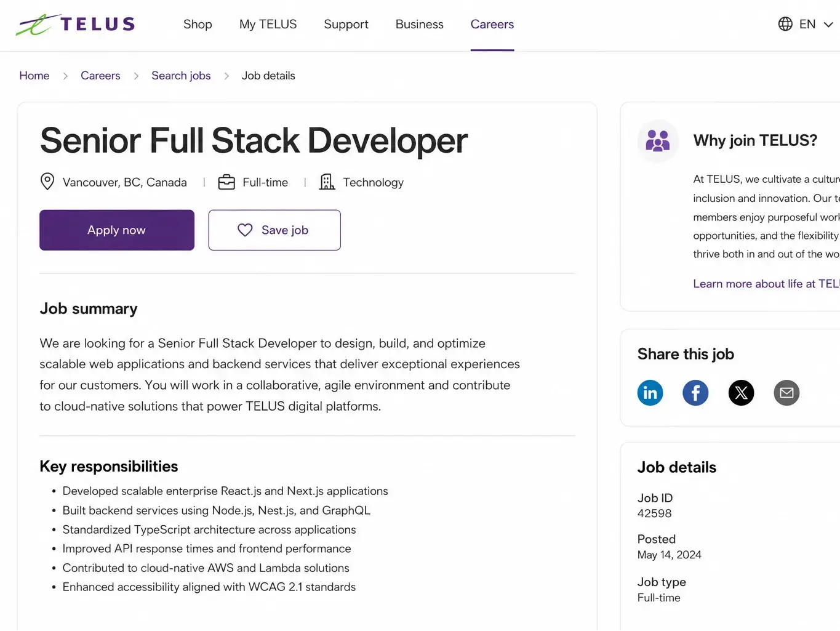Click the React.js and Next.js bullet

[225, 491]
